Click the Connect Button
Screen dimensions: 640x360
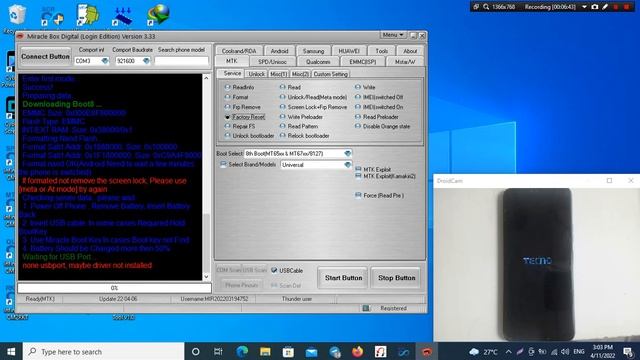45,56
